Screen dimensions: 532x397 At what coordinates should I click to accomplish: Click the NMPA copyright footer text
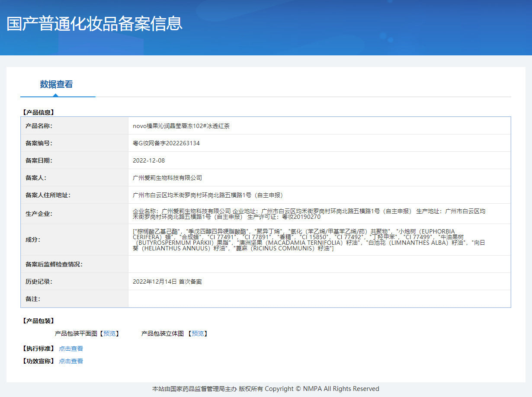266,389
